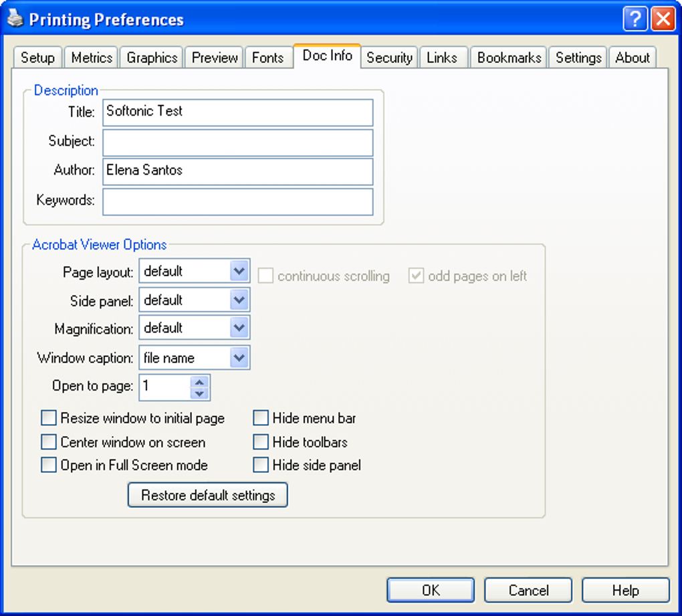Increase Open to page with up arrow
682x616 pixels.
click(x=200, y=382)
